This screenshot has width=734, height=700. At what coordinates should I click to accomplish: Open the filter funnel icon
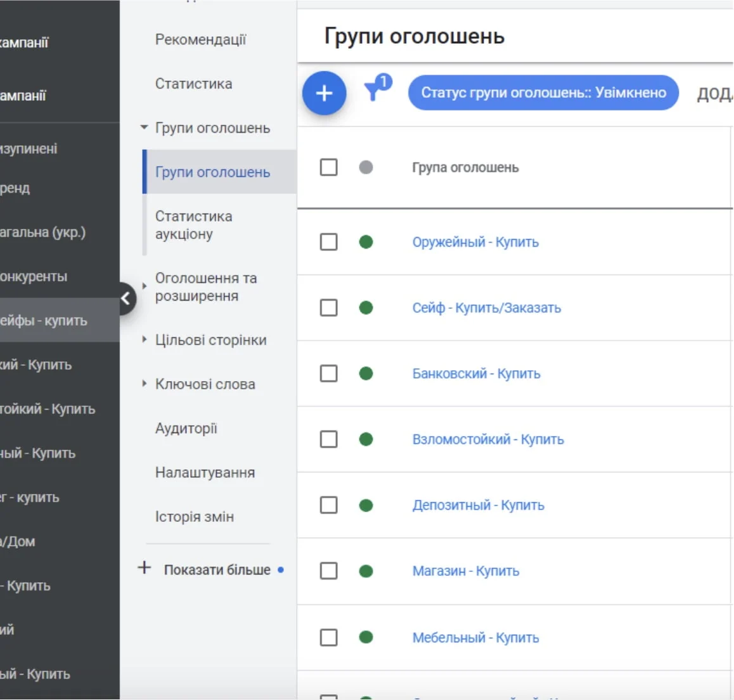(x=377, y=87)
